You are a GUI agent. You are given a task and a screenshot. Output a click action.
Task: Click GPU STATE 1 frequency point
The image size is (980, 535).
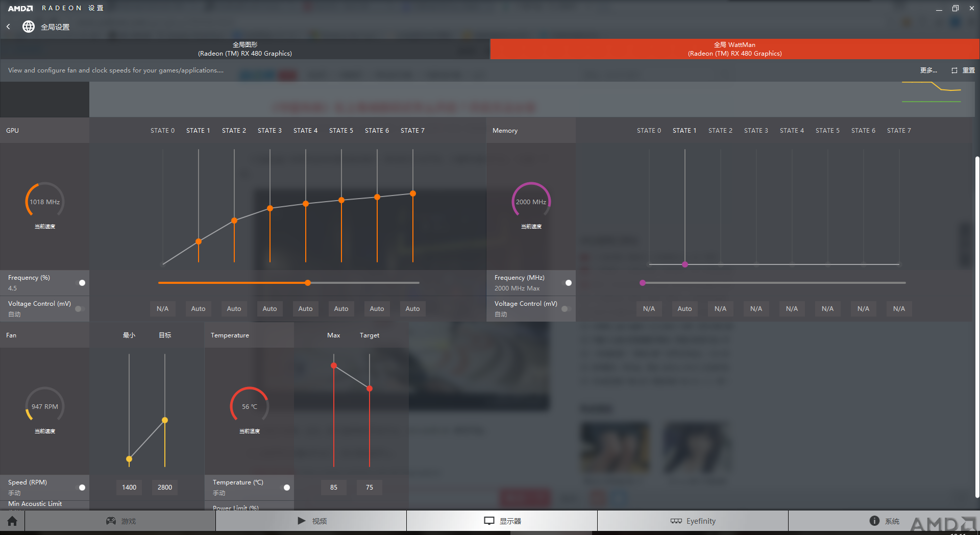click(x=199, y=241)
